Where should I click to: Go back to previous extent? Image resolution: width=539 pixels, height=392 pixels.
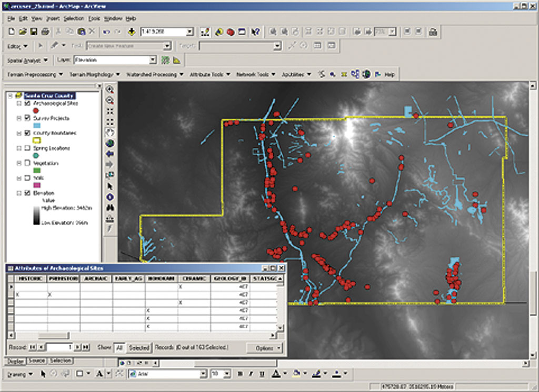[110, 154]
